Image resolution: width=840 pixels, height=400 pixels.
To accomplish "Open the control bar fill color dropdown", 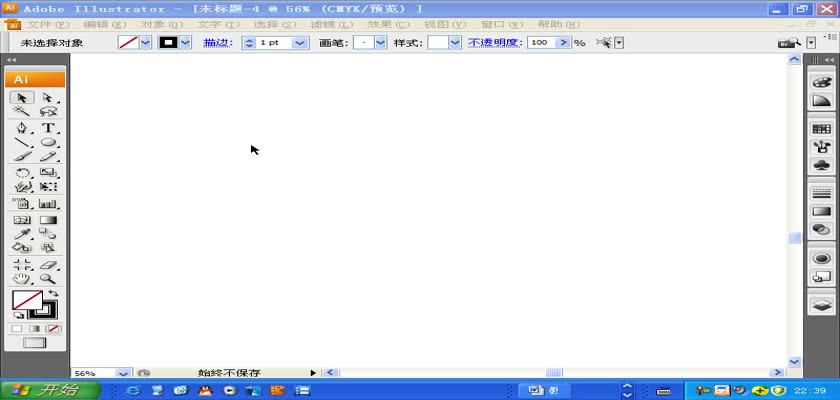I will click(145, 43).
